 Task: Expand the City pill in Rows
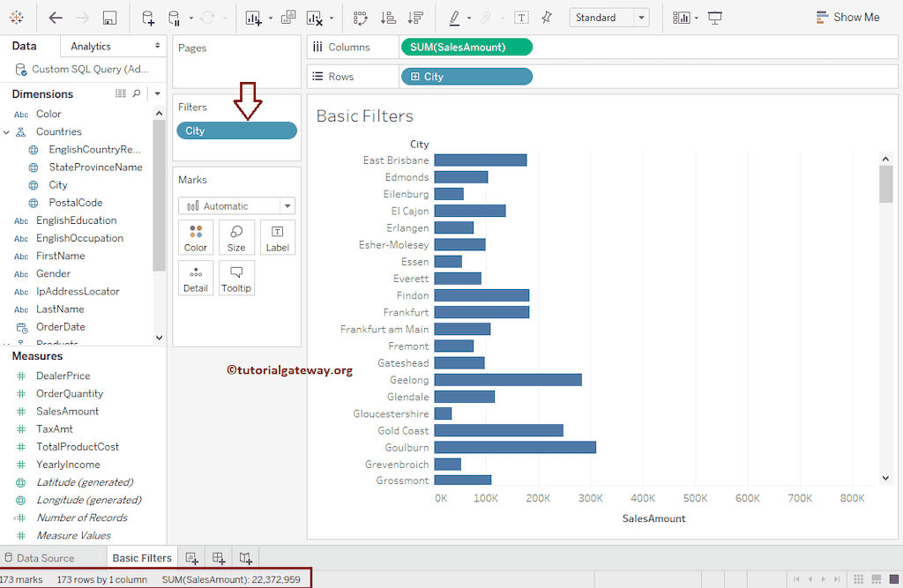[x=414, y=77]
